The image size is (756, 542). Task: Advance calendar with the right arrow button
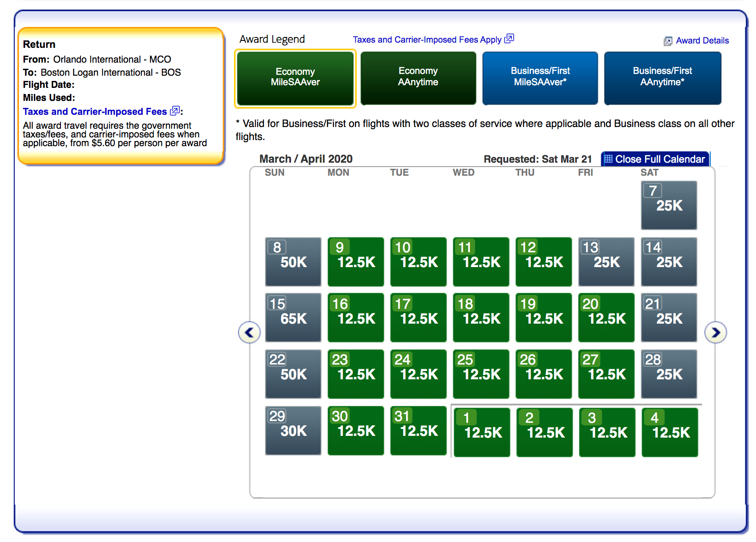tap(715, 333)
